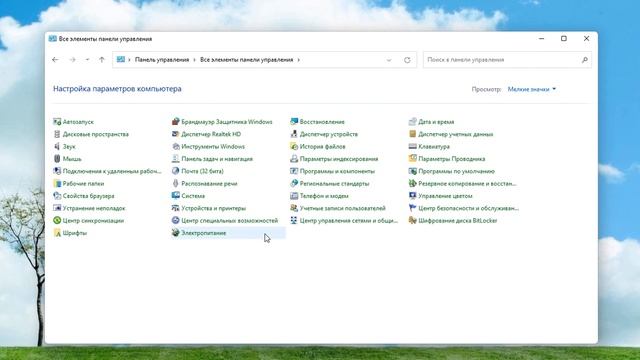The image size is (640, 360).
Task: Open the Распознавание речи microphone icon
Action: pos(176,183)
